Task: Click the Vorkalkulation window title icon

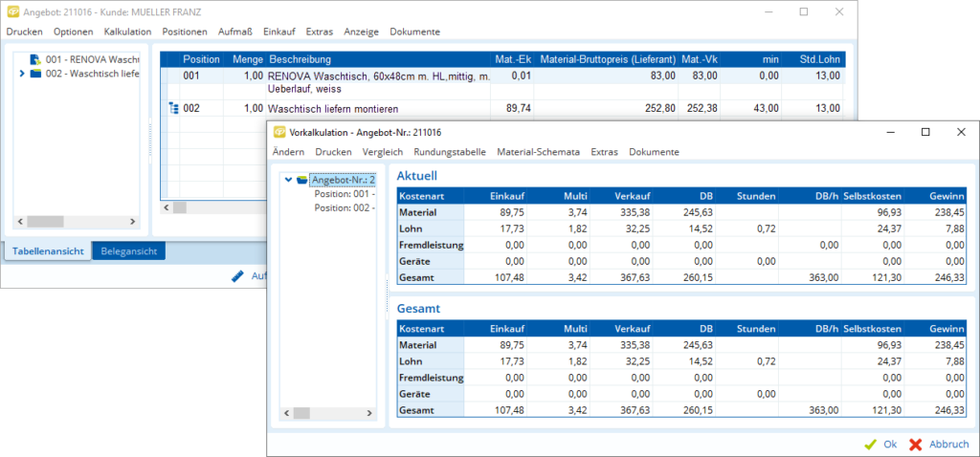Action: (279, 132)
